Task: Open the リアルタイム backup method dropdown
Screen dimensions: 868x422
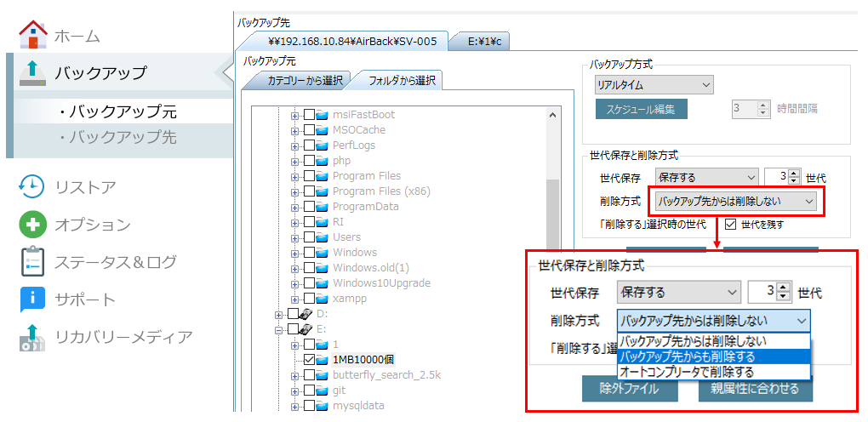Action: [x=654, y=85]
